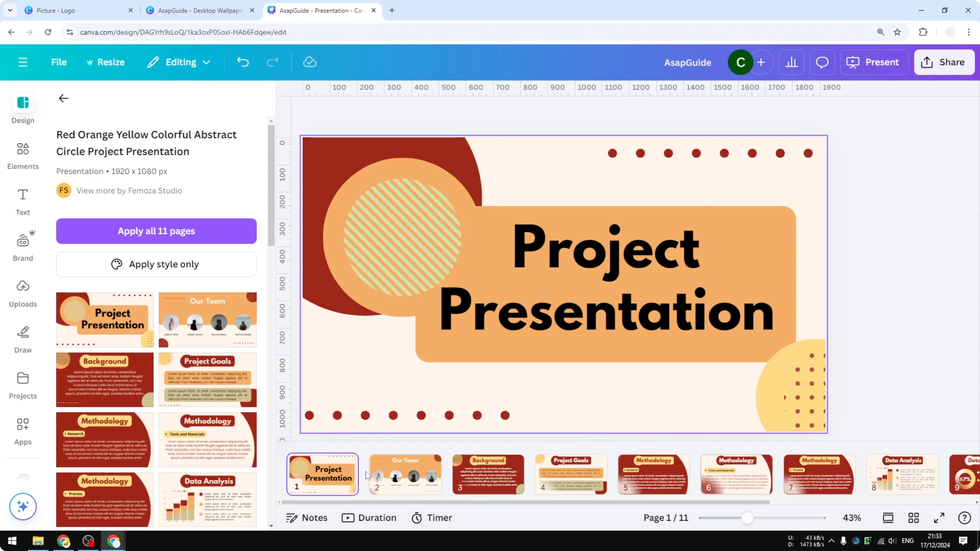The height and width of the screenshot is (551, 980).
Task: Open View more by Femoza Studio link
Action: click(129, 190)
